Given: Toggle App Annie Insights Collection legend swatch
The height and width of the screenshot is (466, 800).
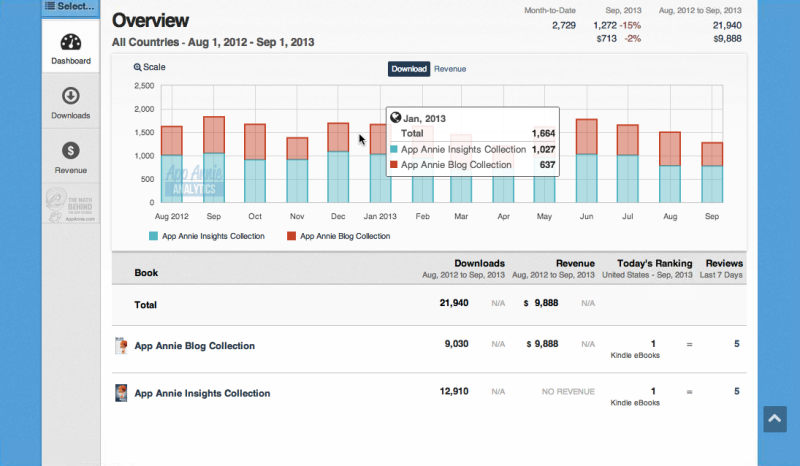Looking at the screenshot, I should pos(153,236).
